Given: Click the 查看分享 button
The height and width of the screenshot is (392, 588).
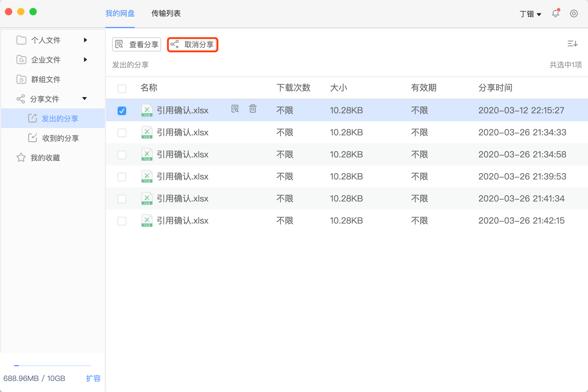Looking at the screenshot, I should [x=137, y=44].
